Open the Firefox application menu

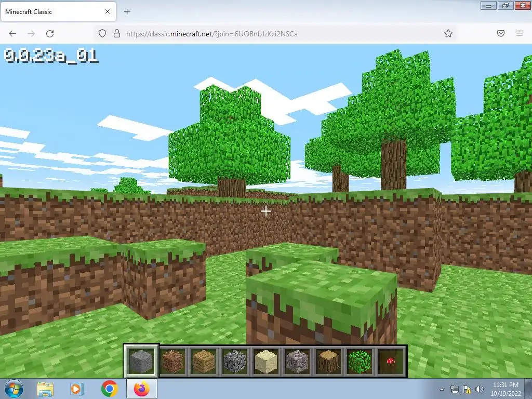520,33
